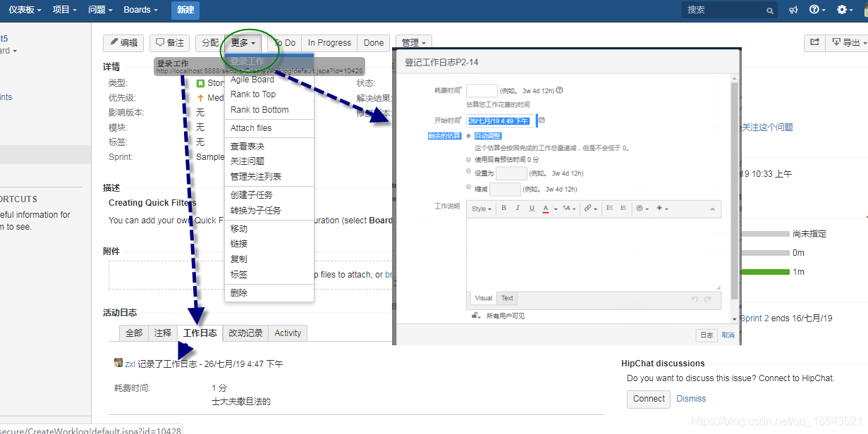Image resolution: width=868 pixels, height=434 pixels.
Task: Open more text formatting options menu
Action: pyautogui.click(x=569, y=209)
